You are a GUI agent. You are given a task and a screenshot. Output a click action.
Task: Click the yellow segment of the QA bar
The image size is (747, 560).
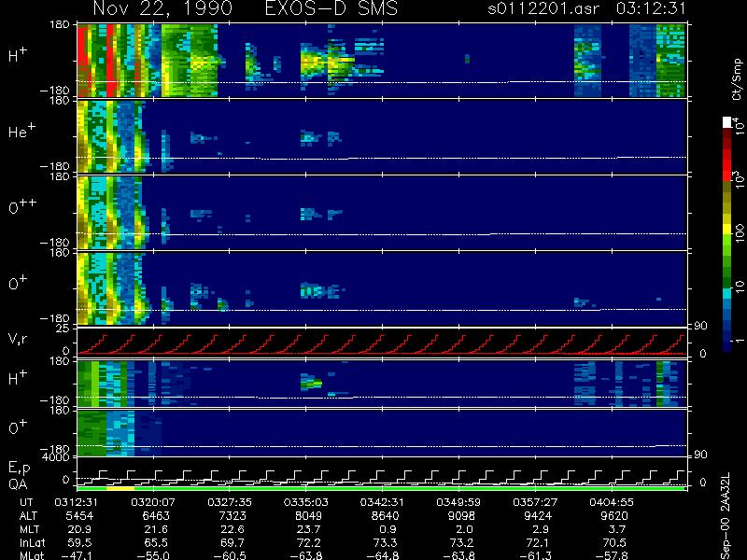120,488
